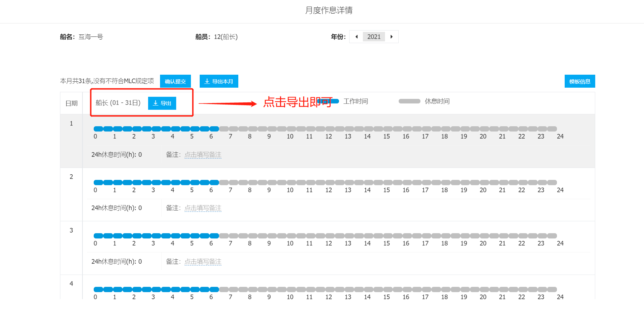Click day 4 timeline segment at hour 10

click(x=291, y=289)
